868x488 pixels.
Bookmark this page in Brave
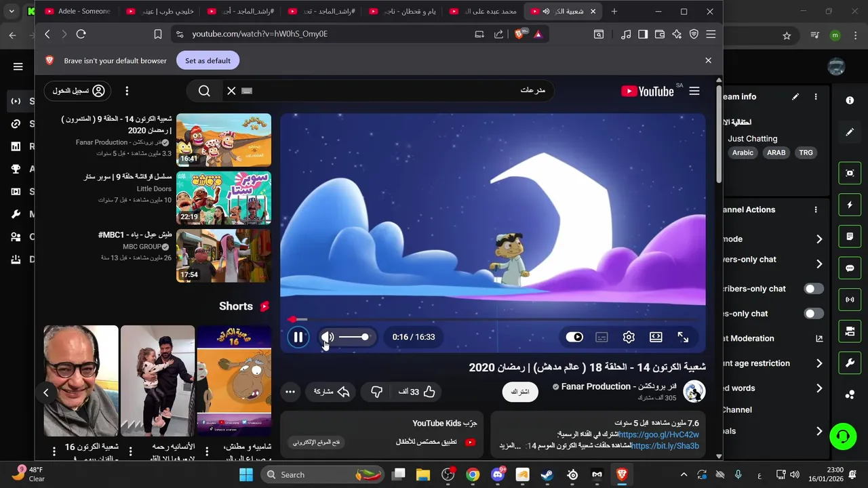point(157,34)
